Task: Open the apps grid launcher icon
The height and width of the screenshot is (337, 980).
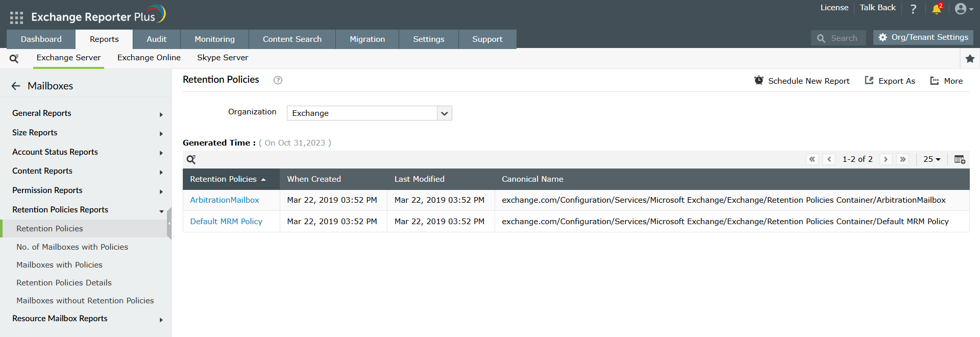Action: (16, 18)
